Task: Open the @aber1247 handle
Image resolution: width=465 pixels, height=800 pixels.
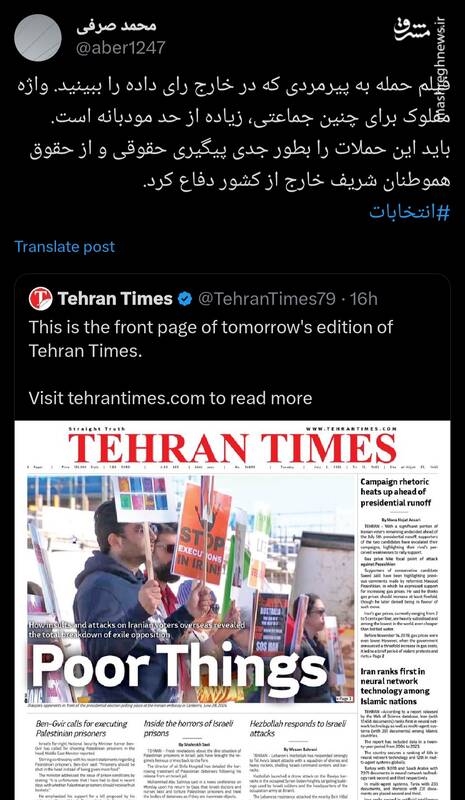Action: (120, 47)
